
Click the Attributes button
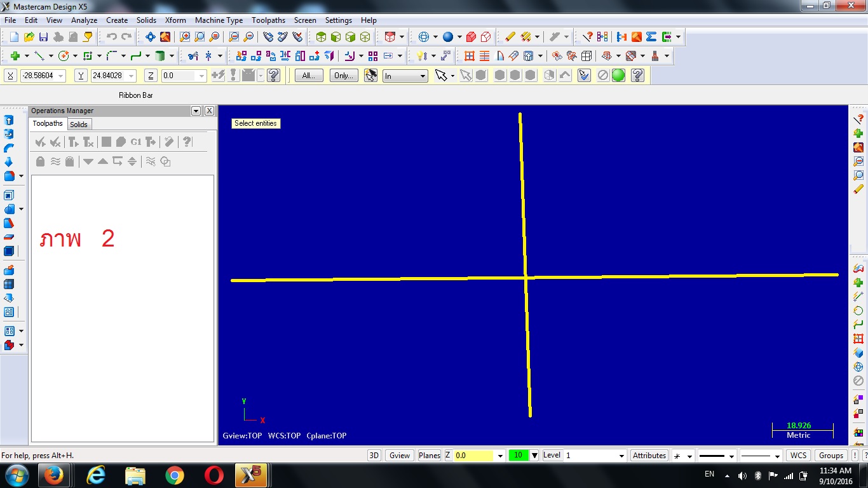(649, 456)
